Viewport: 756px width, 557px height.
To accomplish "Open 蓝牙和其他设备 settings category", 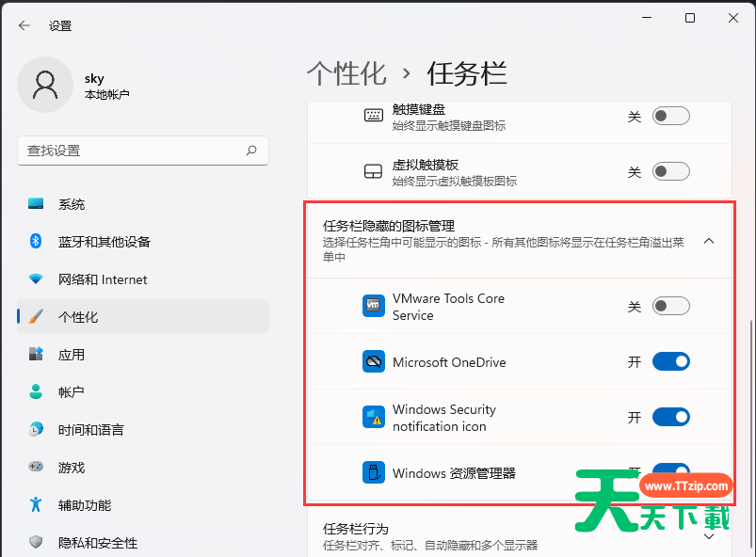I will coord(143,242).
